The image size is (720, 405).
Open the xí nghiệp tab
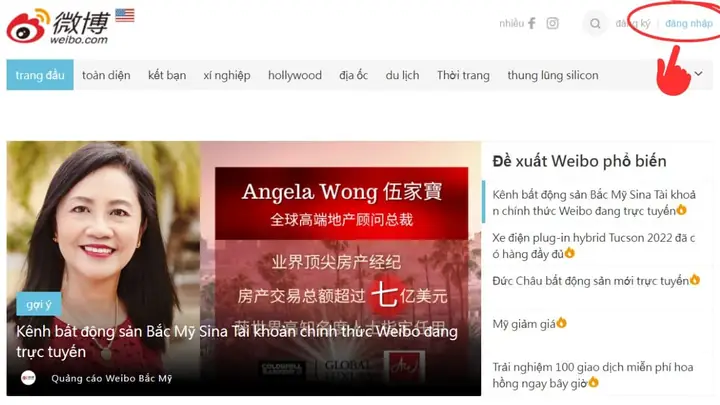click(227, 75)
